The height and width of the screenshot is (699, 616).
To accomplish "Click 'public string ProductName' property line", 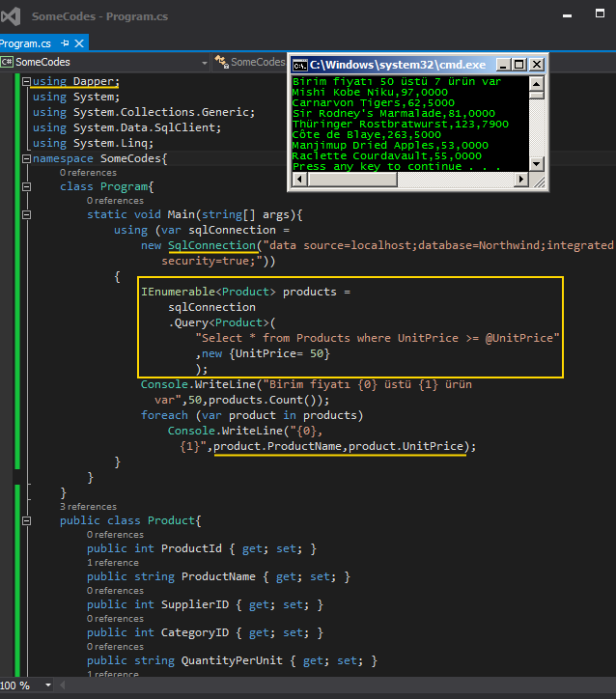I will click(218, 576).
